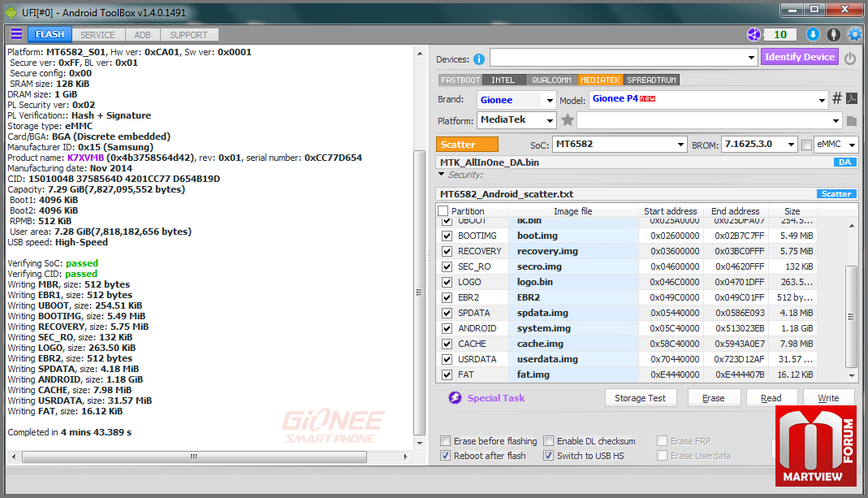Select the MEDIATEK platform tab
868x498 pixels.
pos(601,80)
